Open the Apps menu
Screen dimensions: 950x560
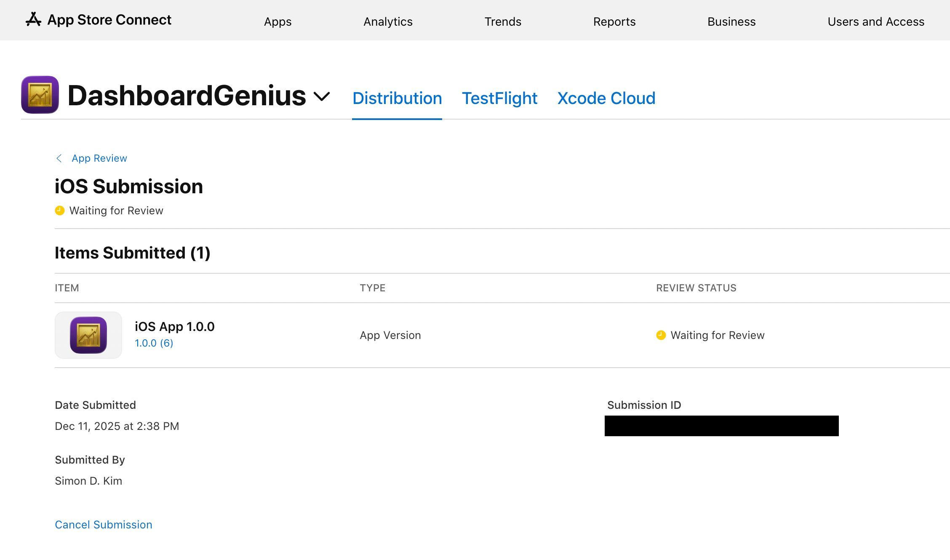[x=278, y=21]
